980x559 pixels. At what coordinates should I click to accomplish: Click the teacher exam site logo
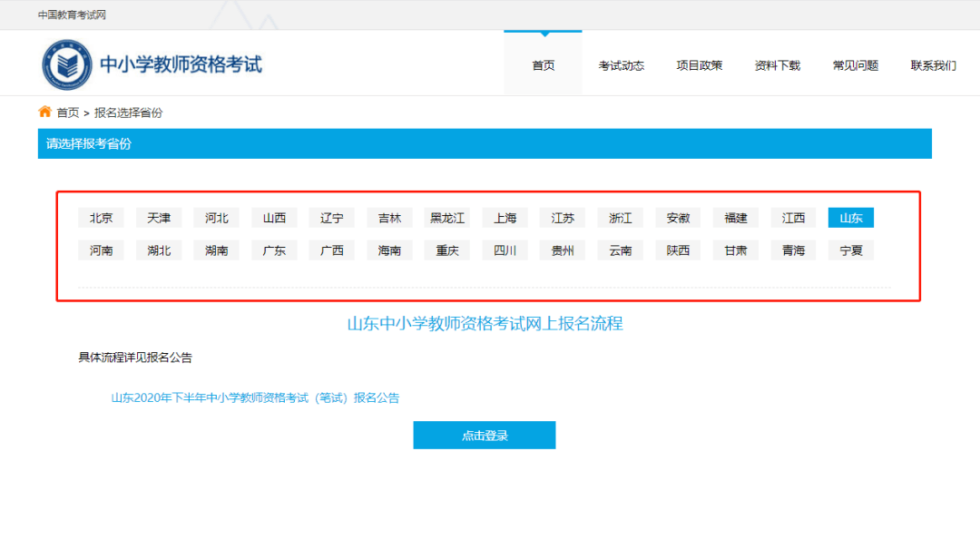pyautogui.click(x=67, y=64)
